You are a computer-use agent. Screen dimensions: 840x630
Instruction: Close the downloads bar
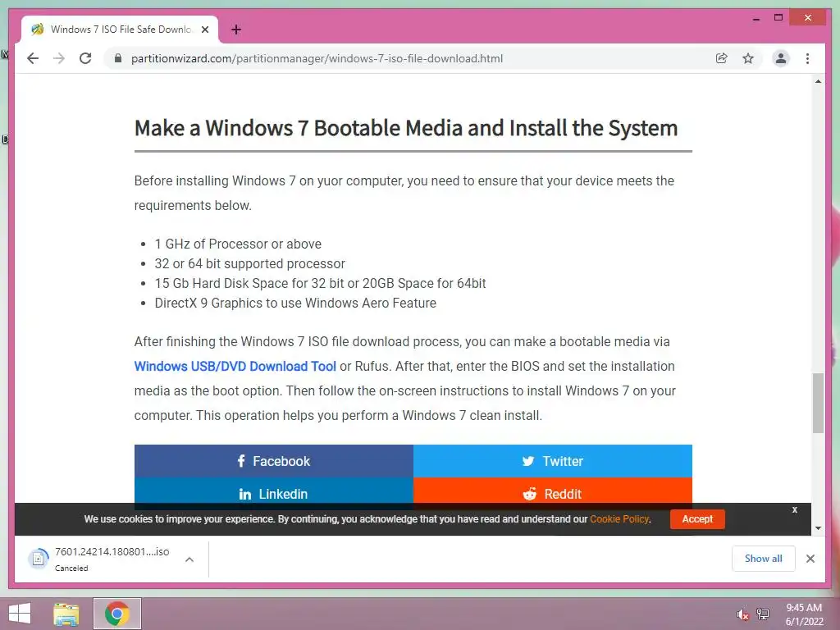(810, 559)
